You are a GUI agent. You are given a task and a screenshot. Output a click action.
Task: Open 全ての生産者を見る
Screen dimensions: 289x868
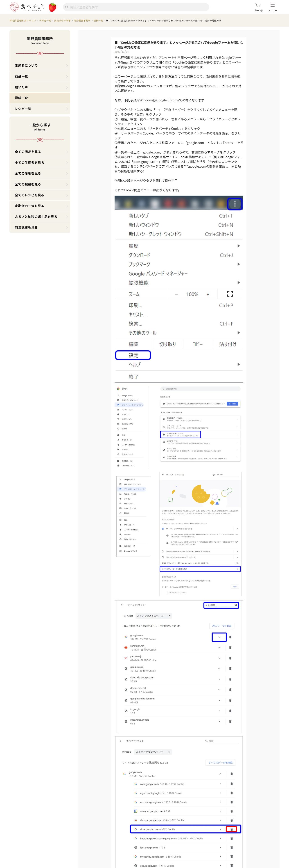(40, 163)
